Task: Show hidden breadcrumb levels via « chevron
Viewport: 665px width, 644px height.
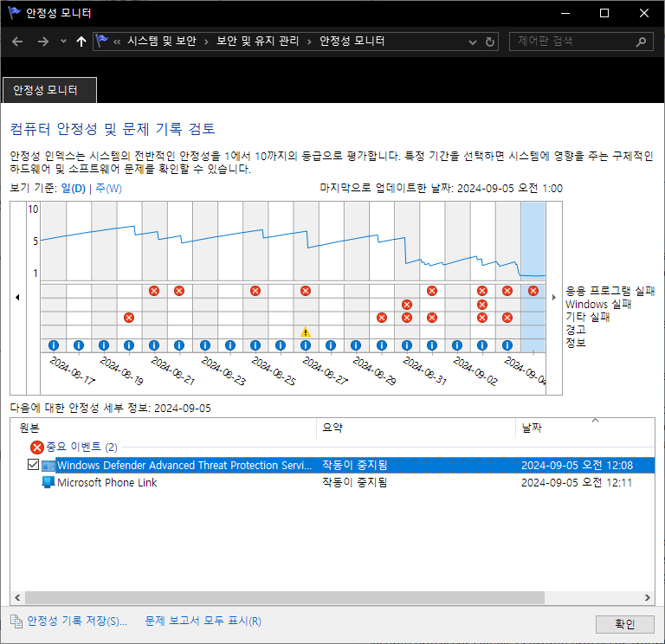Action: pyautogui.click(x=117, y=42)
